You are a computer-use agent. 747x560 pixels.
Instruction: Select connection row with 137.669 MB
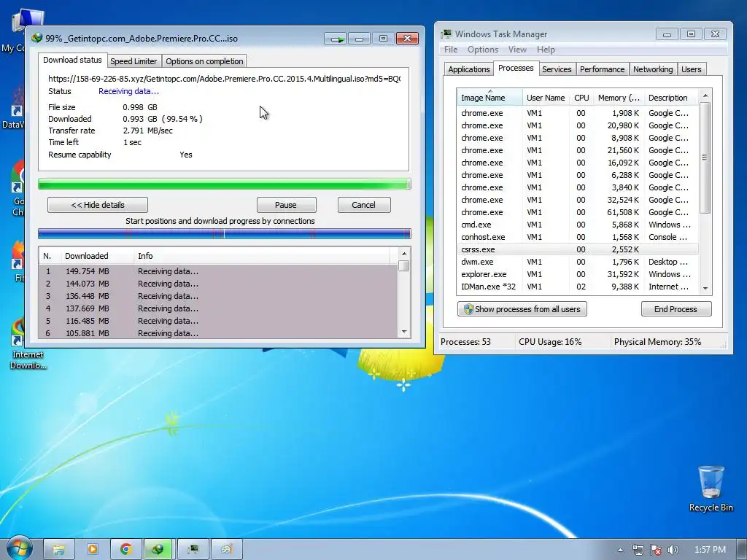pos(218,308)
